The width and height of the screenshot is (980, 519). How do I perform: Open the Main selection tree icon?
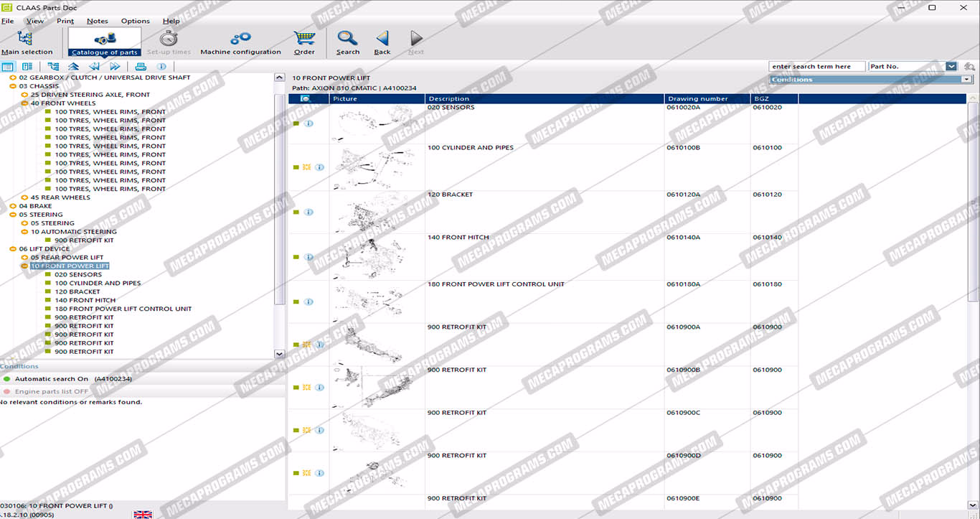point(26,39)
